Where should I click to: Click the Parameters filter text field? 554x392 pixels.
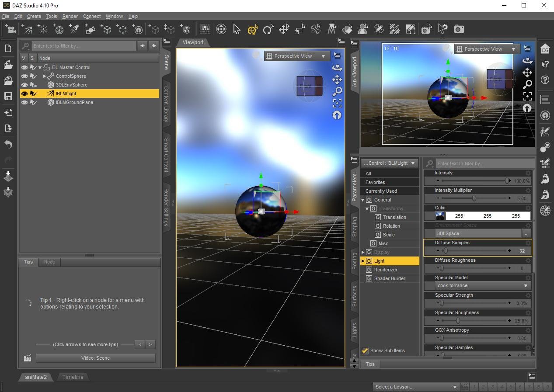(x=484, y=163)
